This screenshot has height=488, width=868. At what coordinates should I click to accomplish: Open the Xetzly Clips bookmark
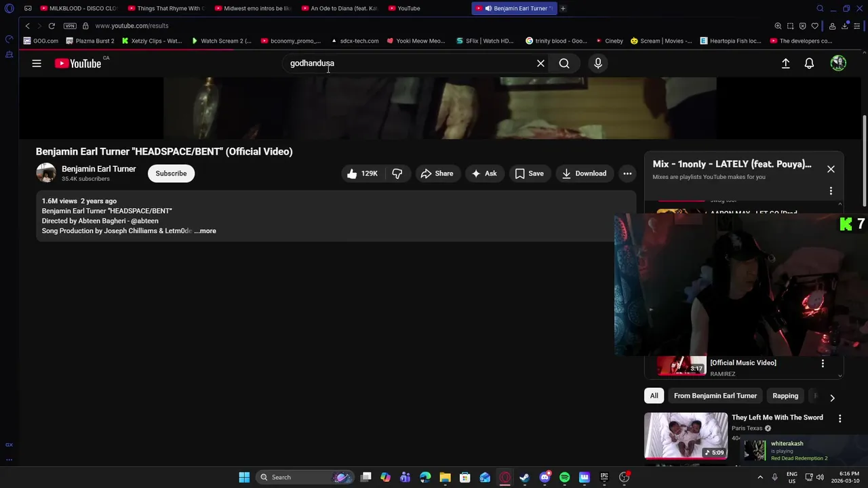152,41
